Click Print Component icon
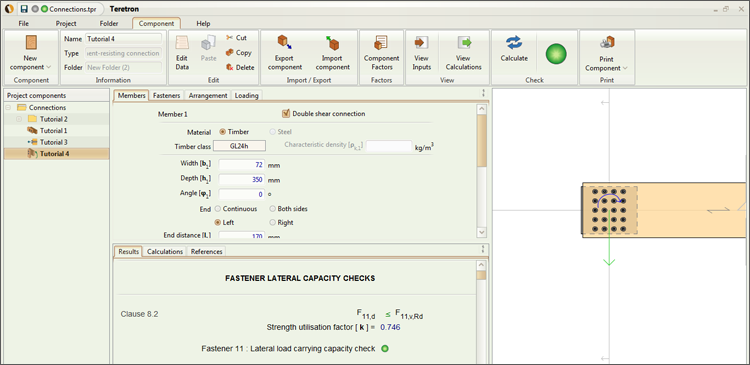This screenshot has height=365, width=750. (607, 43)
